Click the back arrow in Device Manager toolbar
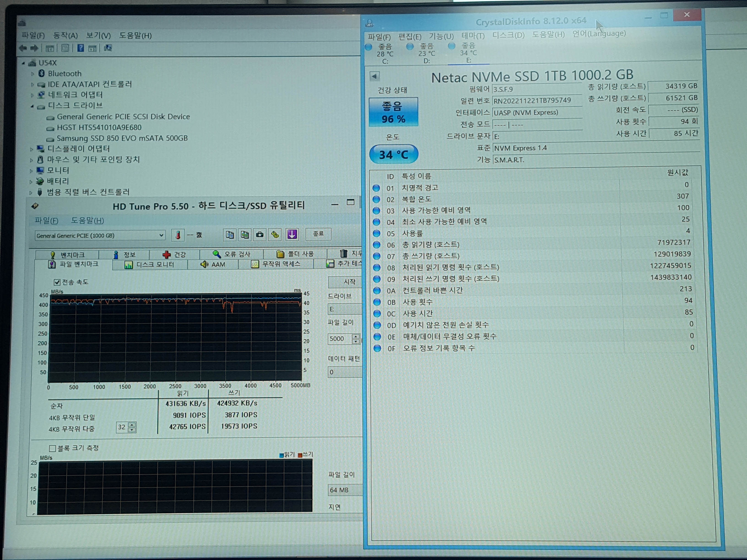 click(23, 48)
